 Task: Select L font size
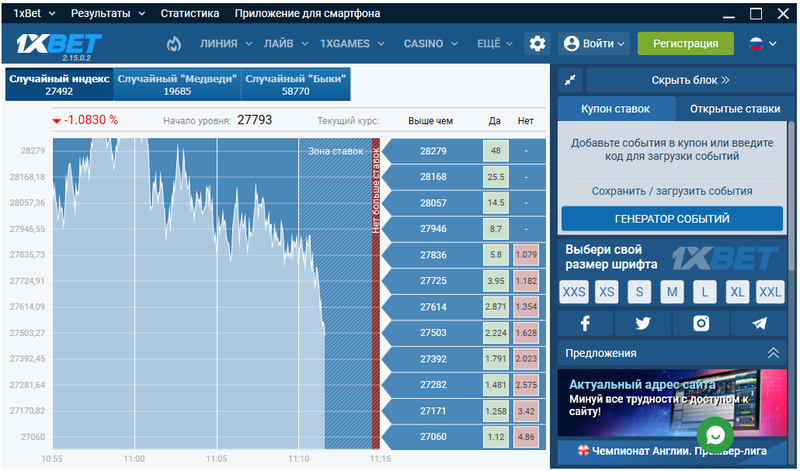tap(705, 292)
